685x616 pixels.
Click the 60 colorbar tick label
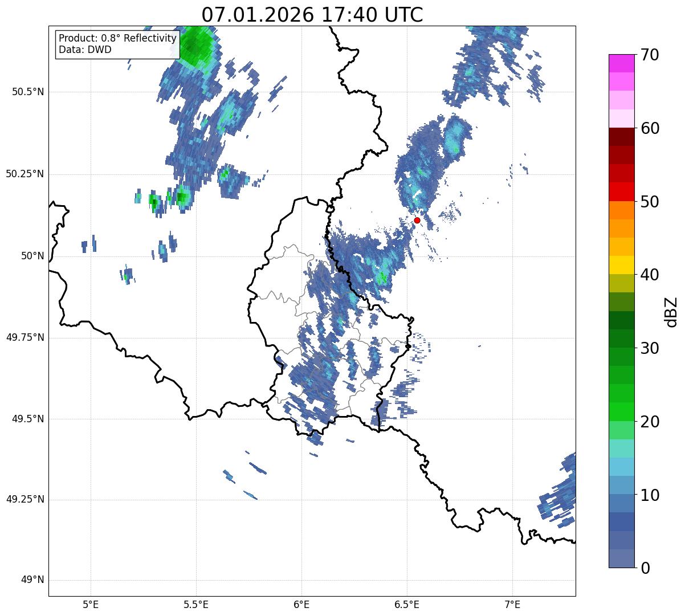[650, 128]
